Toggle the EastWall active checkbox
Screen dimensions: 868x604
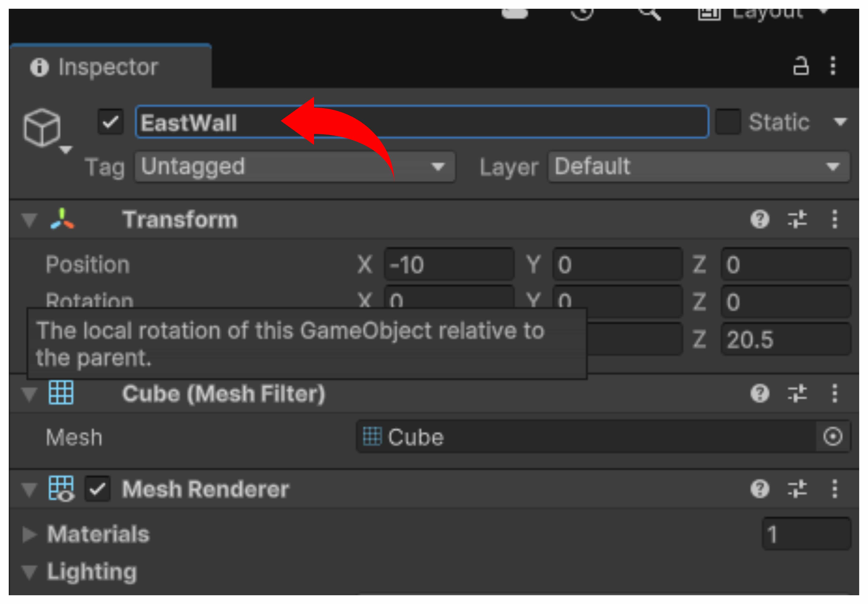(x=110, y=122)
